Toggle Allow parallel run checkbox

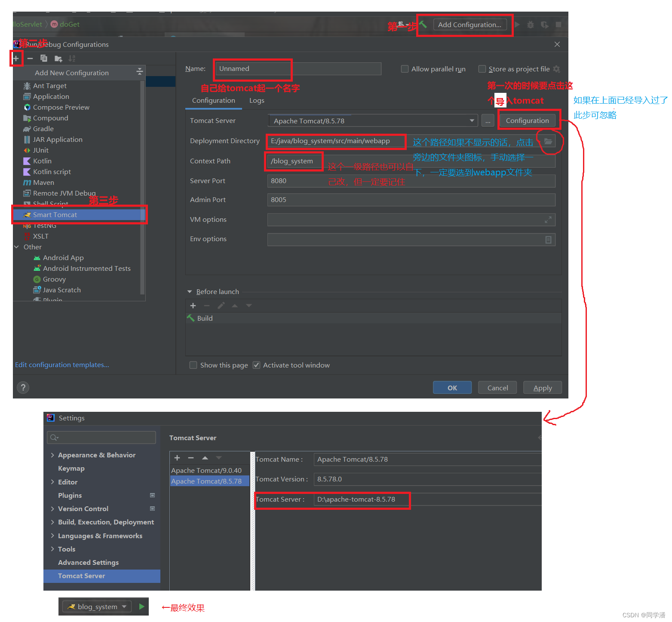(405, 69)
